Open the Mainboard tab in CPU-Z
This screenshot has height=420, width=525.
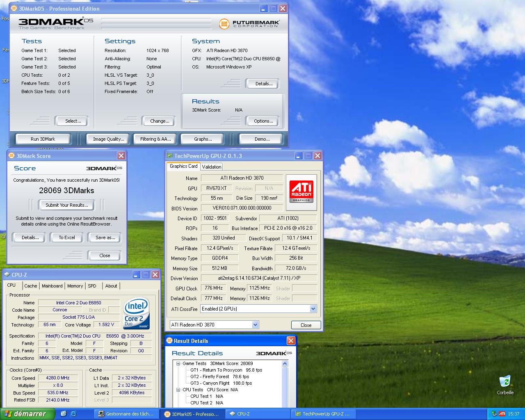pos(52,286)
